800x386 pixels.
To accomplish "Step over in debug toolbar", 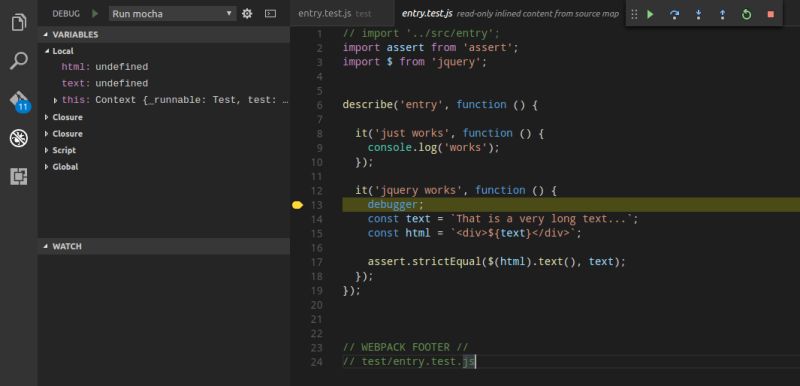I will [x=674, y=14].
